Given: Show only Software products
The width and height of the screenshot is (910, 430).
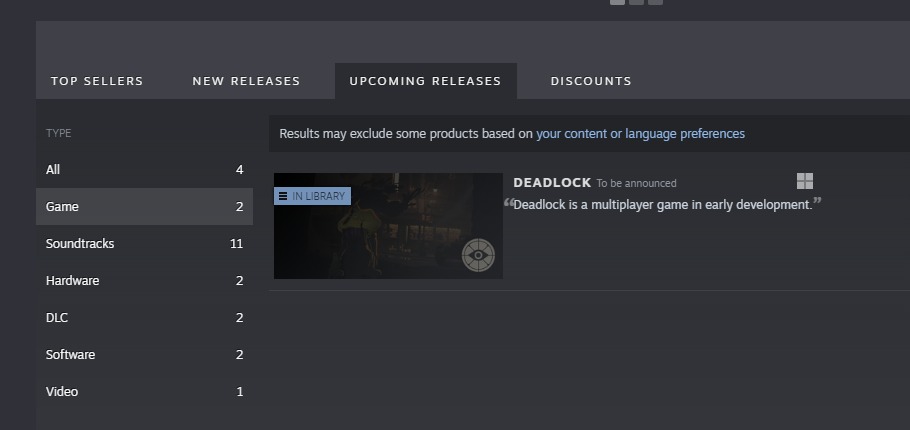Looking at the screenshot, I should (144, 355).
